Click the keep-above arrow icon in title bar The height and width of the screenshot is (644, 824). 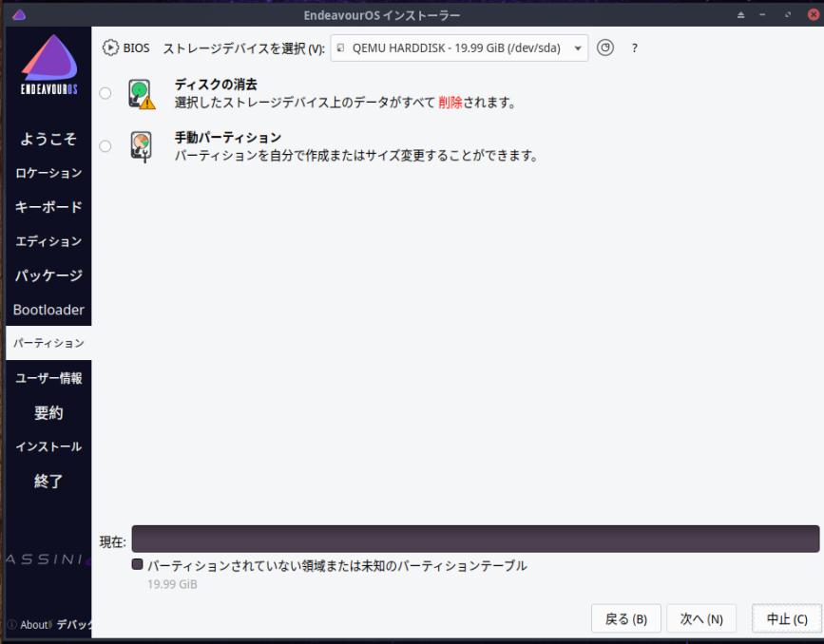[741, 14]
